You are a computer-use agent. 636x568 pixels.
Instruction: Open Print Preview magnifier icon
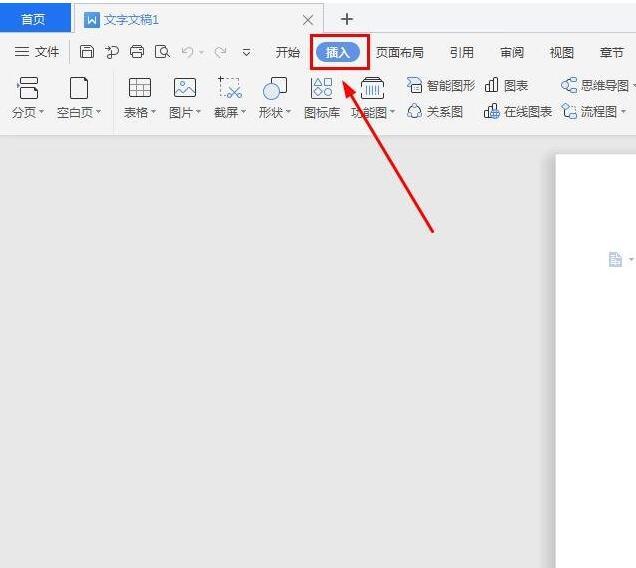(x=162, y=52)
